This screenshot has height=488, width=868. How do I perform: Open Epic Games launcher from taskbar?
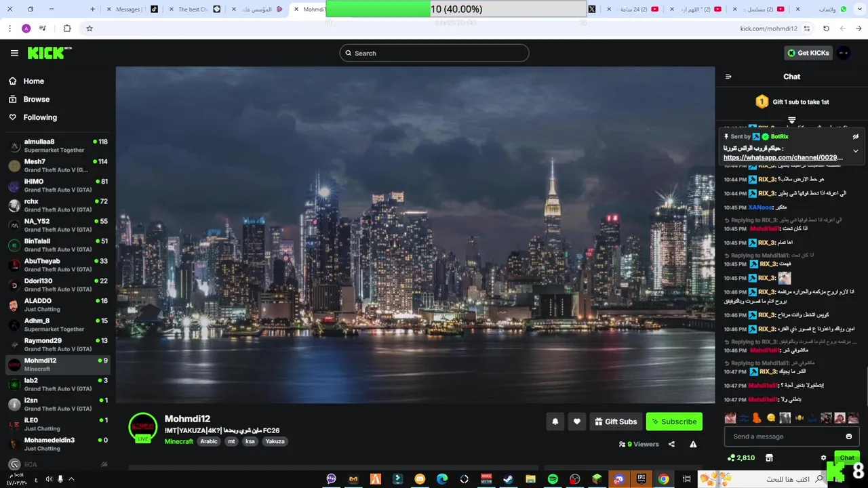[x=641, y=479]
